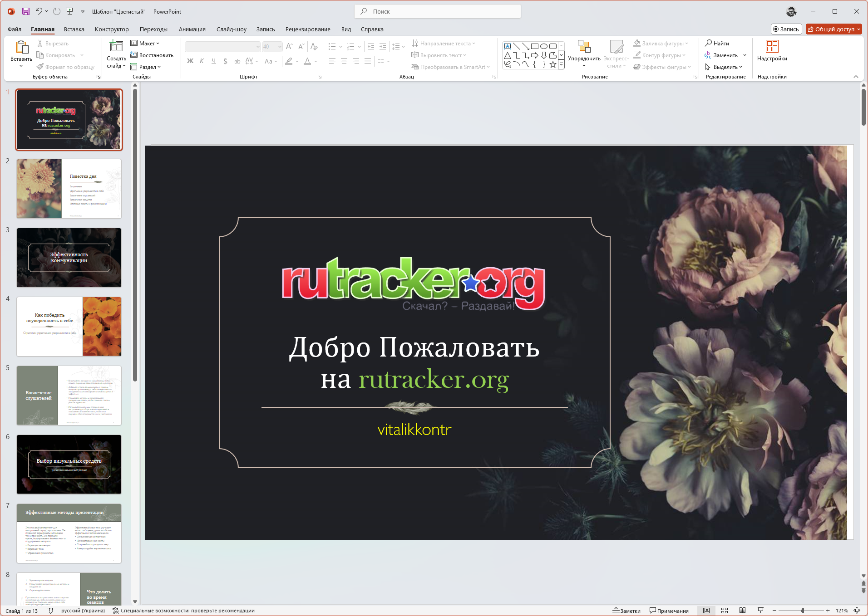Screen dimensions: 868x616
Task: Select the text box shape in shapes gallery
Action: [x=508, y=46]
